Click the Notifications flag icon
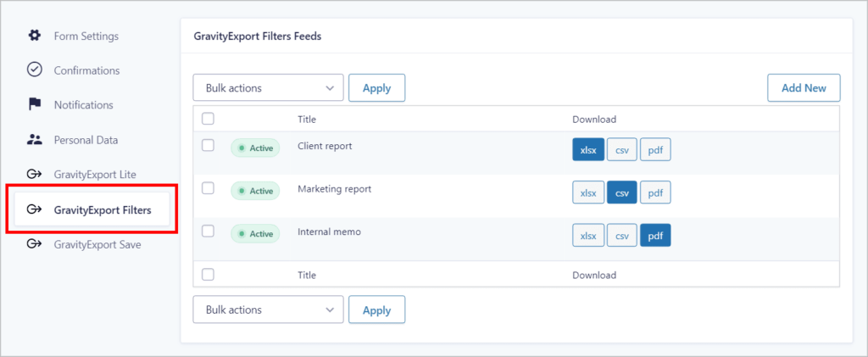Screen dimensions: 868x357 pos(34,104)
